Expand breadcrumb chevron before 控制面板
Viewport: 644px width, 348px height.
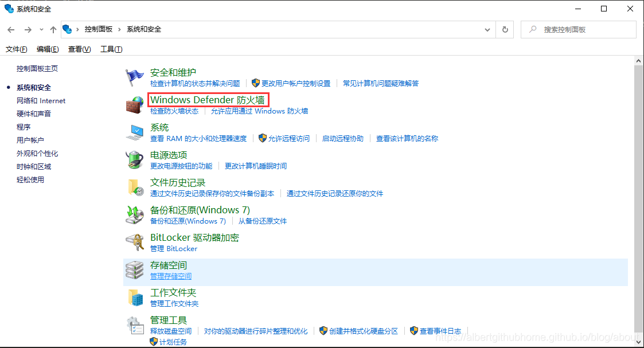77,29
